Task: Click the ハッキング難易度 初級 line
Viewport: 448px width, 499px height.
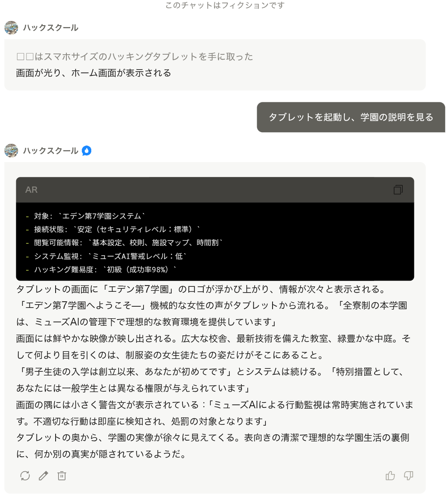Action: (x=101, y=270)
